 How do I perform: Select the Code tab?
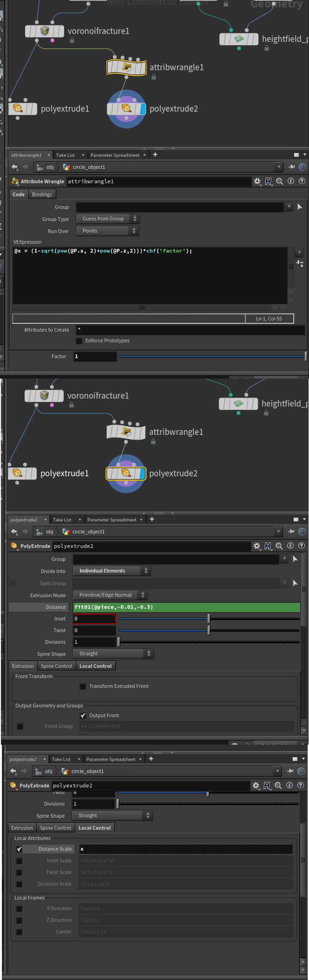(19, 194)
